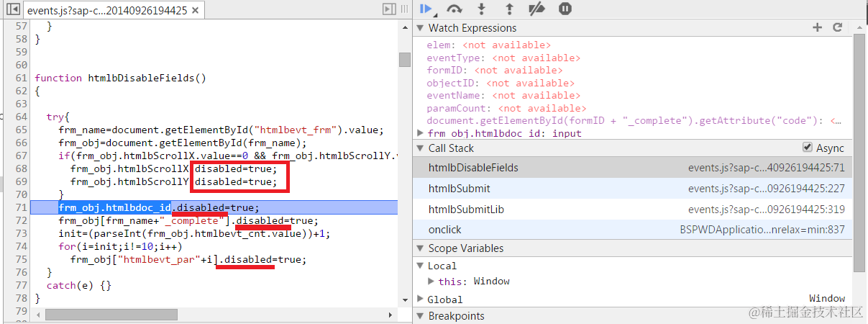
Task: Click the 'eventName' watch entry
Action: [503, 95]
